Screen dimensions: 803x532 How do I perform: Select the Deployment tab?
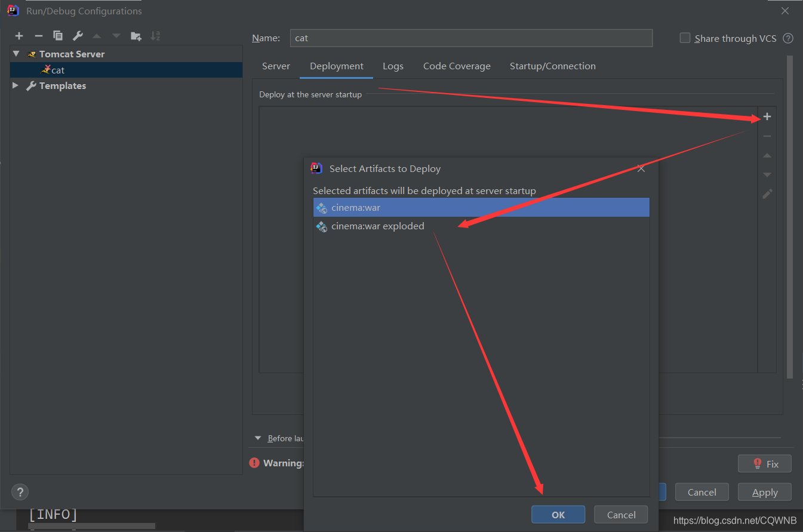click(337, 66)
